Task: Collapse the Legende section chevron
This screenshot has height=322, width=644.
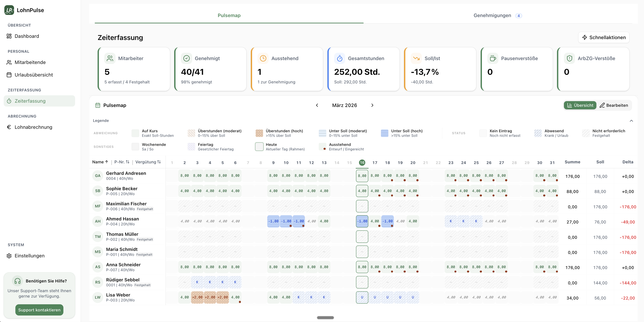Action: [631, 121]
